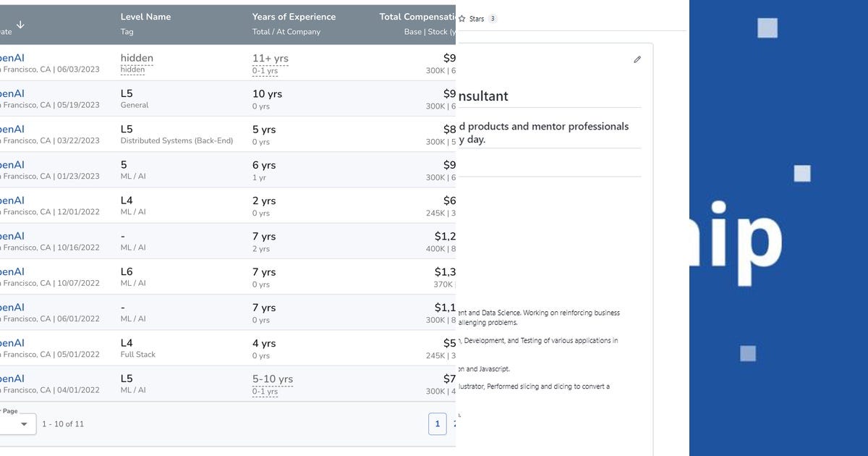This screenshot has width=868, height=456.
Task: Sort by the Level Name column header
Action: (x=145, y=17)
